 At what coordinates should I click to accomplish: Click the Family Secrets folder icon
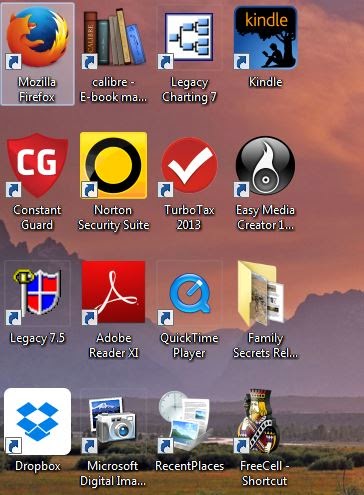tap(261, 294)
